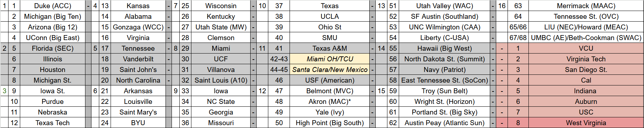Select the Florida (SEC) cell
Screen dimensions: 644x128
(52, 48)
